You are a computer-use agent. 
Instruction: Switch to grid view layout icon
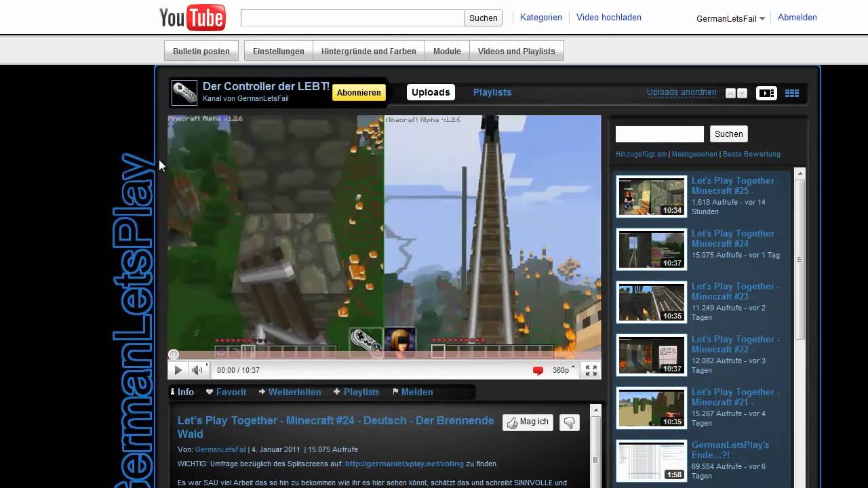pyautogui.click(x=792, y=94)
